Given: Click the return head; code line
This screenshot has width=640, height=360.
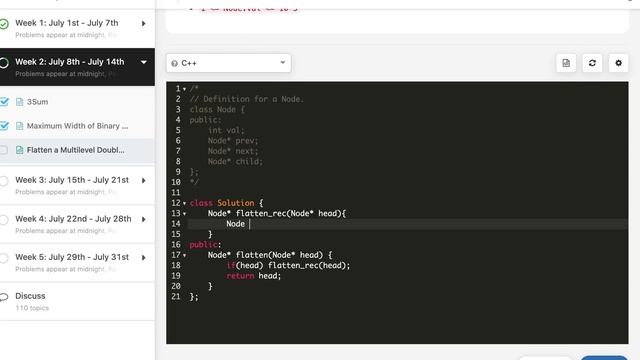Looking at the screenshot, I should point(253,276).
